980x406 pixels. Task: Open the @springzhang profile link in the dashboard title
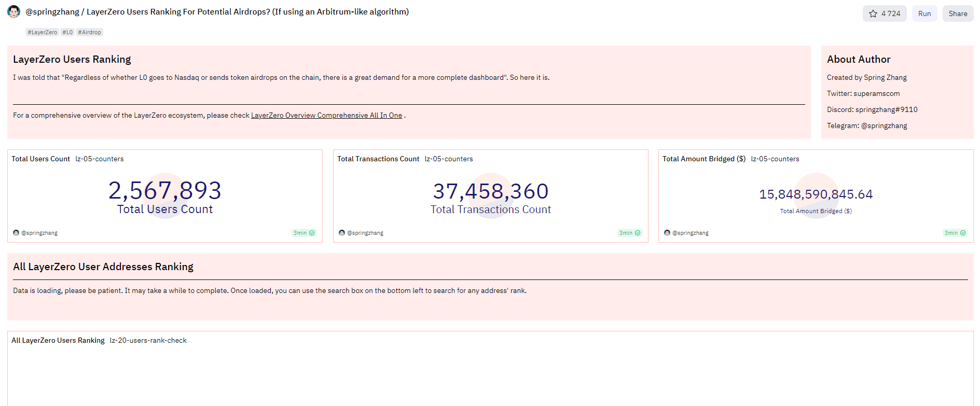click(52, 12)
